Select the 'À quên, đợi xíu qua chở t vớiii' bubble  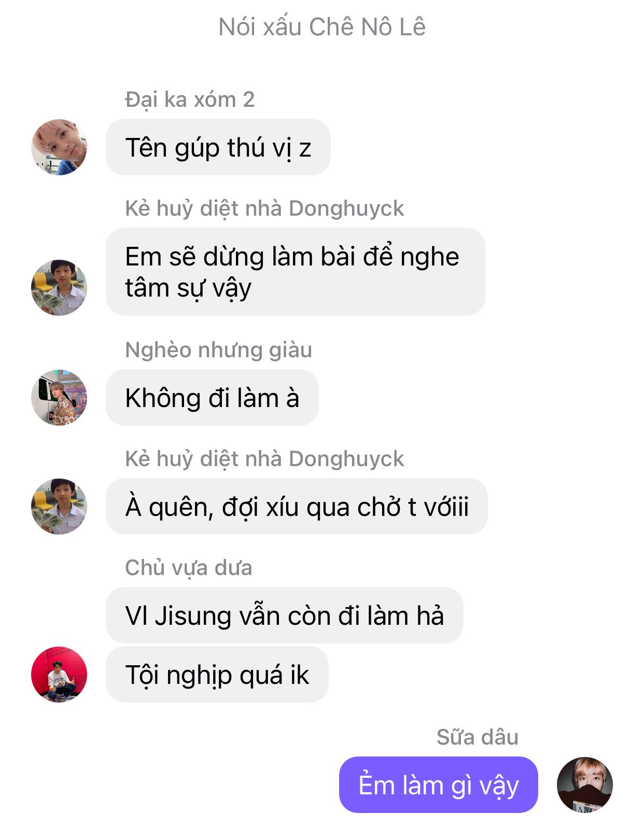[x=297, y=507]
